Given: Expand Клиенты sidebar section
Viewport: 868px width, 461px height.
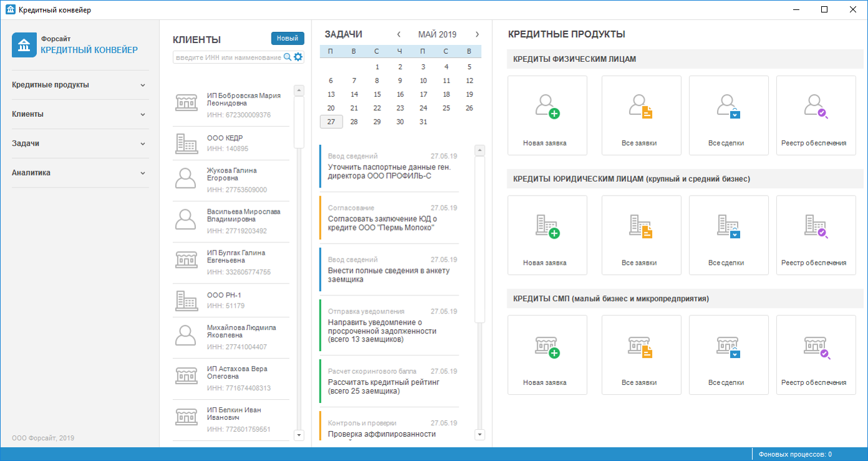Looking at the screenshot, I should tap(80, 114).
